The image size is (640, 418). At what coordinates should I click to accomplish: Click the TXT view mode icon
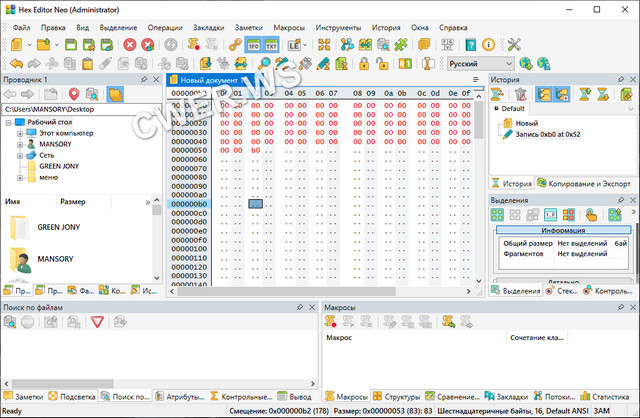(x=271, y=45)
